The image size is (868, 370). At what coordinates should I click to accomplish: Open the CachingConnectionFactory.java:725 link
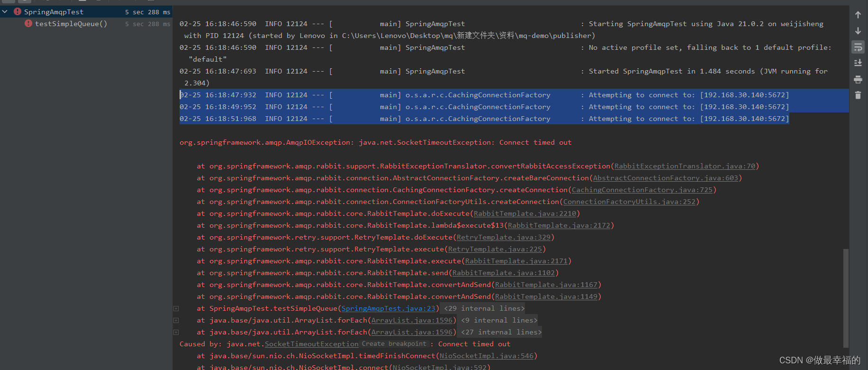click(642, 190)
